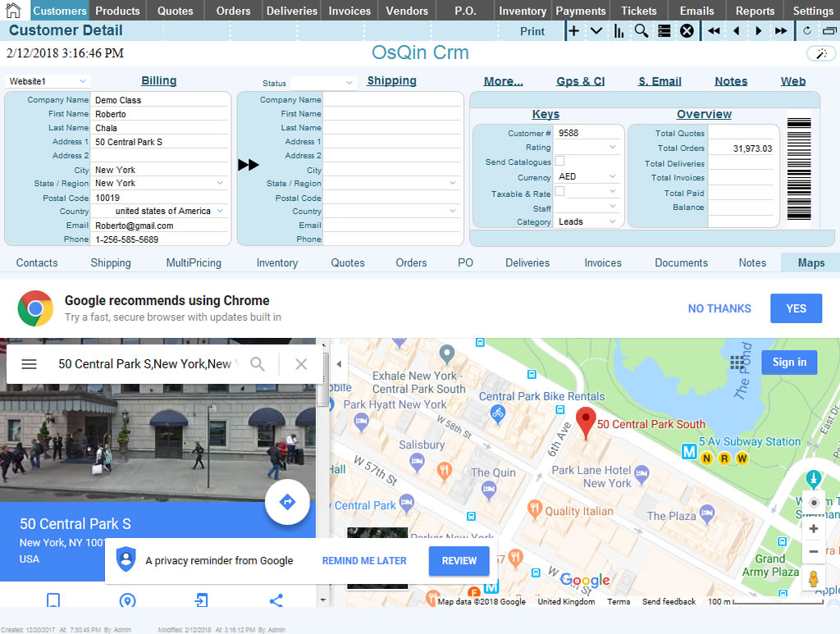
Task: Click the Google Maps Sign in button
Action: coord(790,363)
